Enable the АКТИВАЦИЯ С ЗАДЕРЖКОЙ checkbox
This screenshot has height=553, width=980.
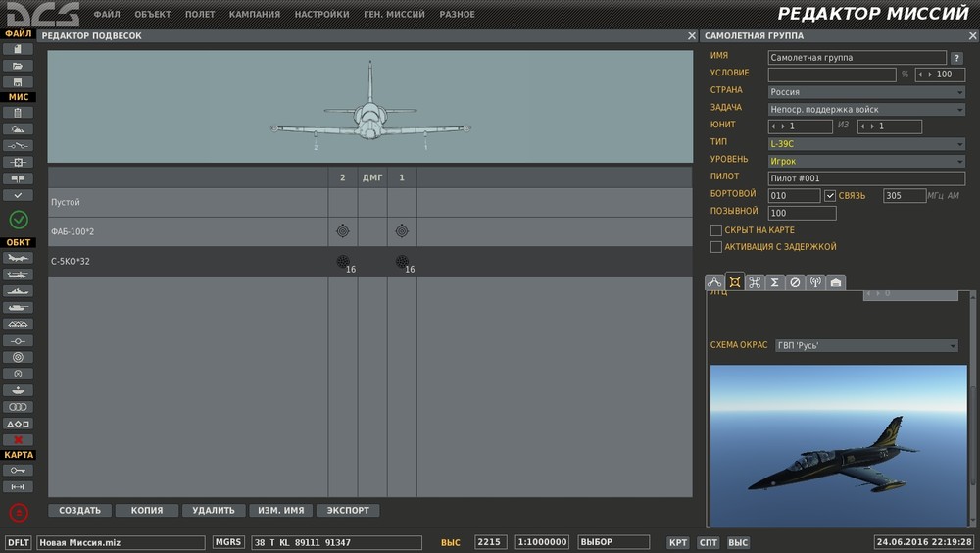pyautogui.click(x=716, y=247)
